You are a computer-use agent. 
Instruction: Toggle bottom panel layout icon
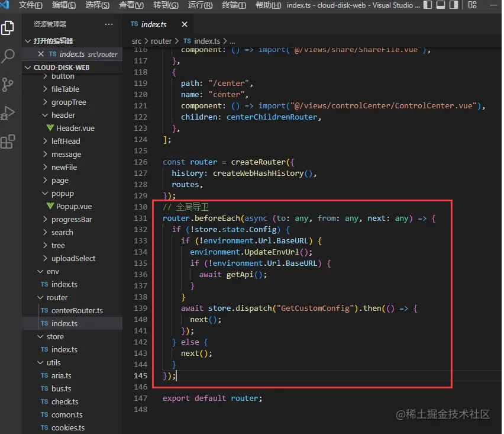[x=440, y=5]
